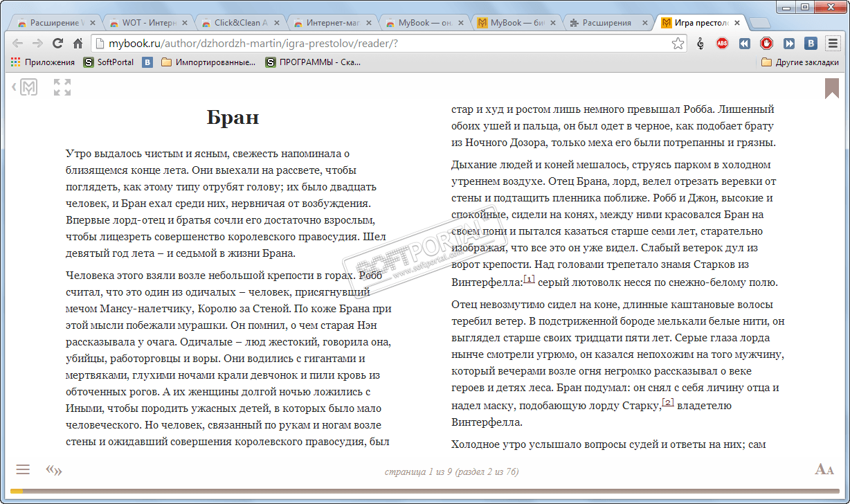Click the treble clef extension icon
Image resolution: width=850 pixels, height=504 pixels.
click(700, 44)
